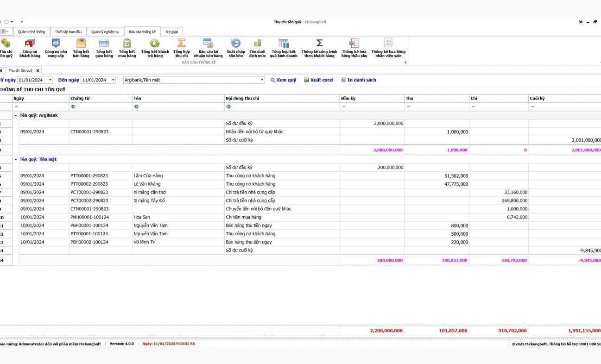Open Báo cáo lợi nhuận bán hàng
Screen dimensions: 601x364
pos(208,48)
